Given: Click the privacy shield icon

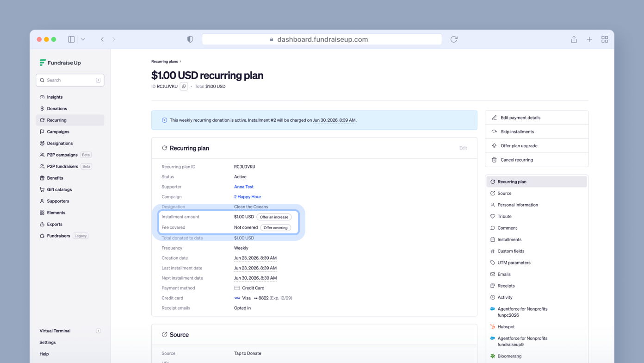Looking at the screenshot, I should click(190, 39).
